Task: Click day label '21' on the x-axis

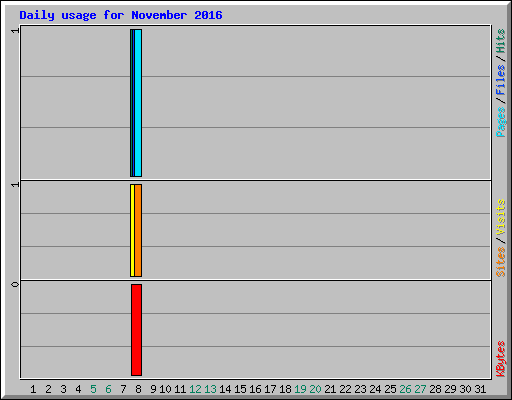Action: click(x=330, y=389)
